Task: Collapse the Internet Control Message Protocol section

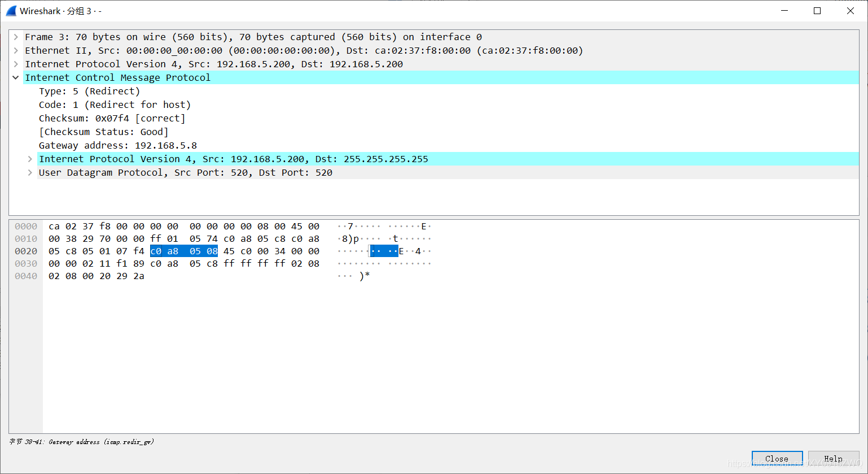Action: tap(16, 77)
